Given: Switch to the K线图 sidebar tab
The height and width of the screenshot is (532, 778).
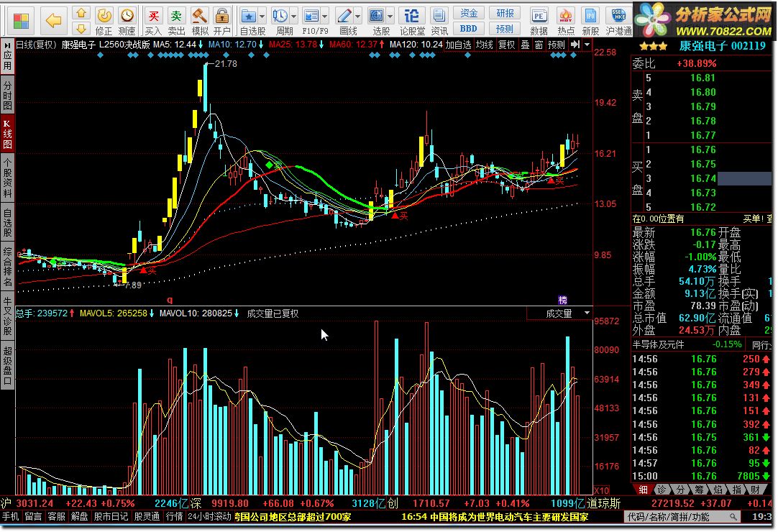Looking at the screenshot, I should point(7,133).
